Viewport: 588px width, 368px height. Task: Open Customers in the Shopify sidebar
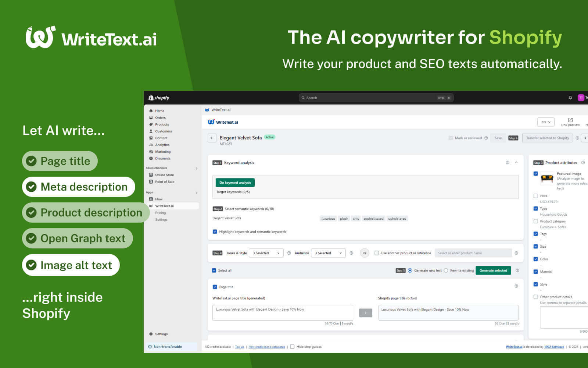click(163, 131)
